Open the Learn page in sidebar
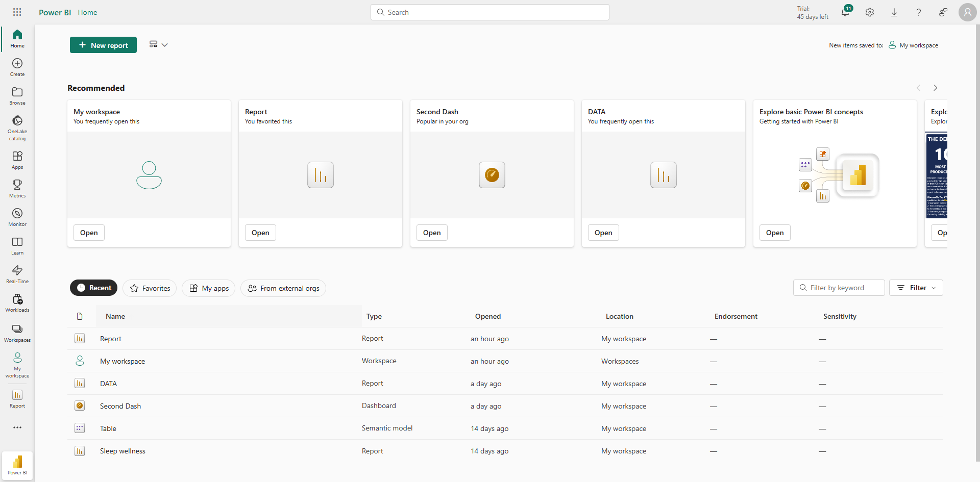Image resolution: width=980 pixels, height=482 pixels. 17,246
